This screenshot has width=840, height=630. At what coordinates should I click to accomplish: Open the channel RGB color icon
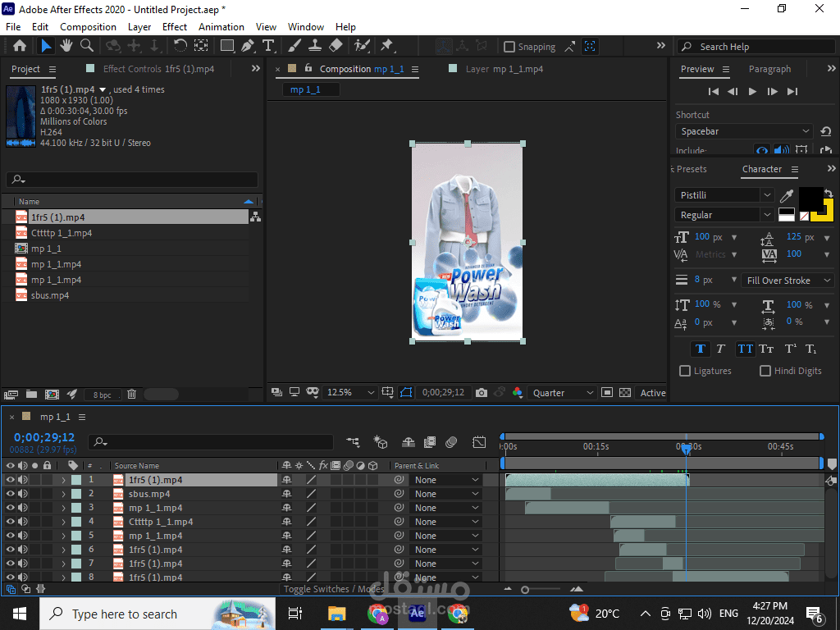coord(517,393)
